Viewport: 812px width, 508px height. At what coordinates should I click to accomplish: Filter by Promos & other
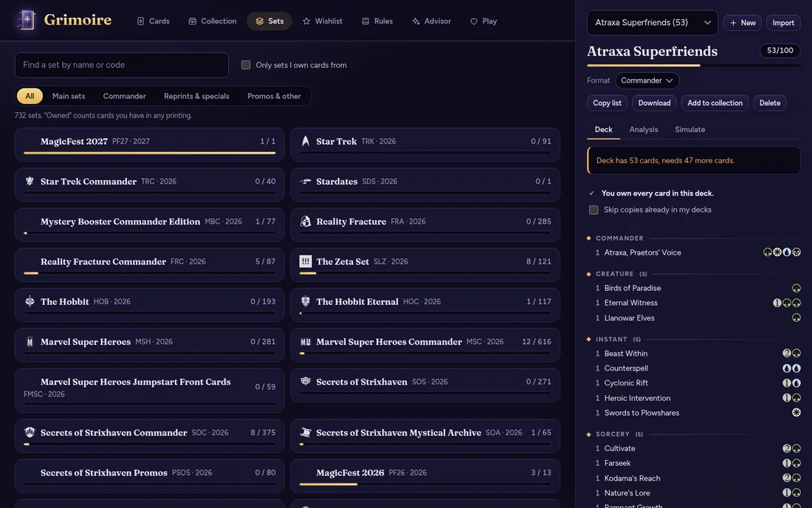274,96
